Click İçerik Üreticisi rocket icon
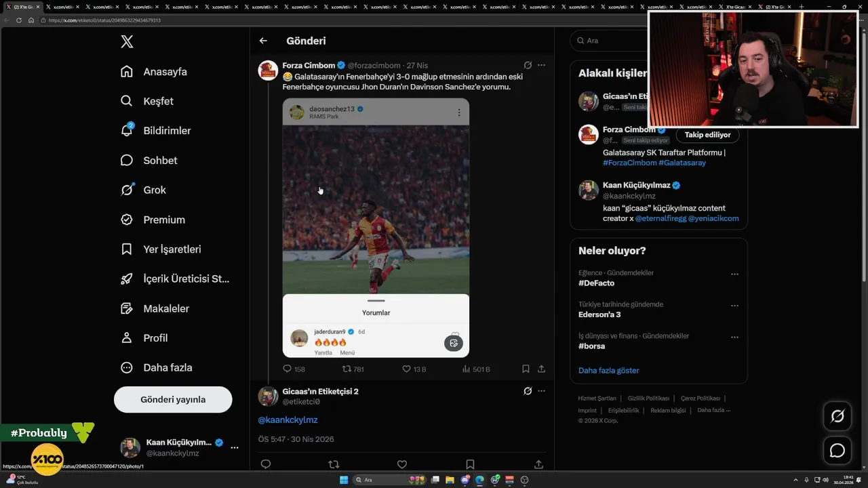The image size is (868, 488). tap(127, 279)
